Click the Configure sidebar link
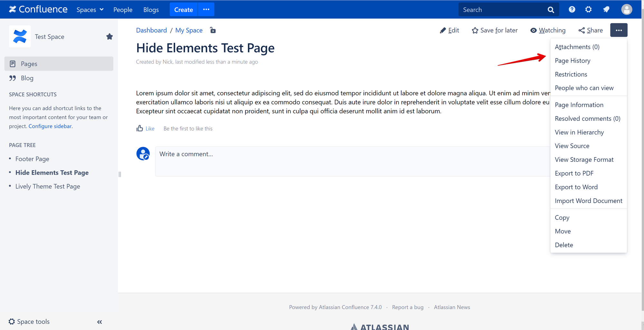Viewport: 644px width, 330px height. click(50, 126)
